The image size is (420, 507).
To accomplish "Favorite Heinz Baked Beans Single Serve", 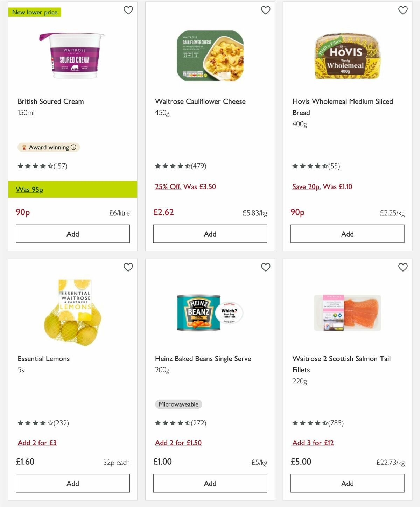I will coord(266,267).
